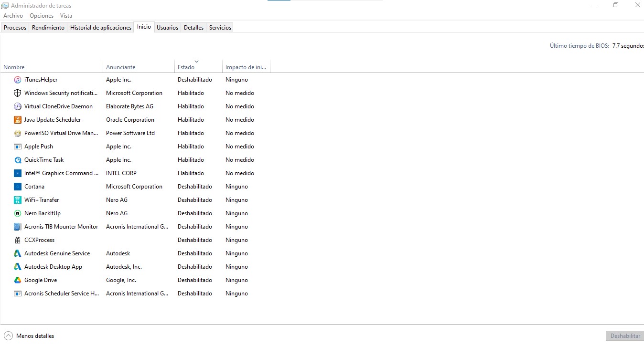Click the Deshabilitar button
Viewport: 644px width, 346px height.
[625, 336]
